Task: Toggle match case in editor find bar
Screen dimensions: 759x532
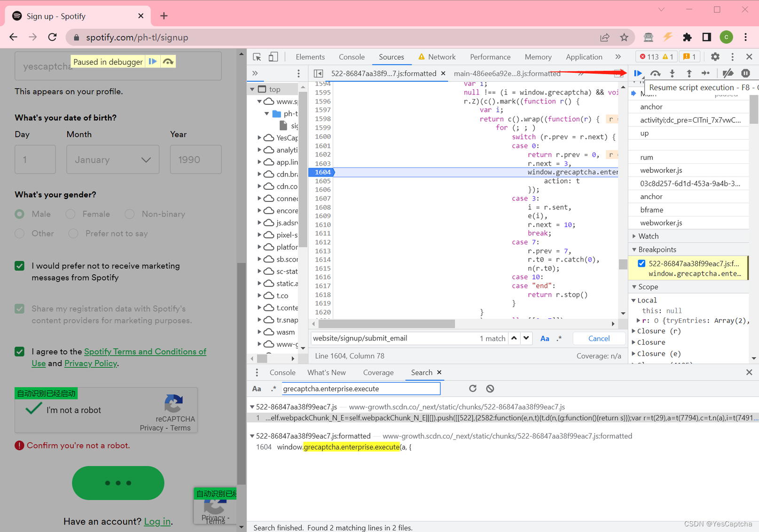Action: pos(545,338)
